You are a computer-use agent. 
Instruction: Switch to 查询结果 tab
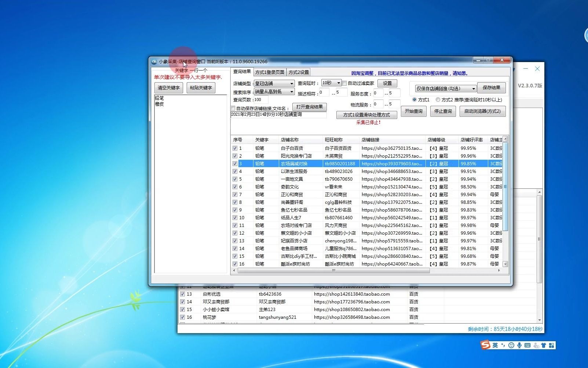[x=242, y=72]
